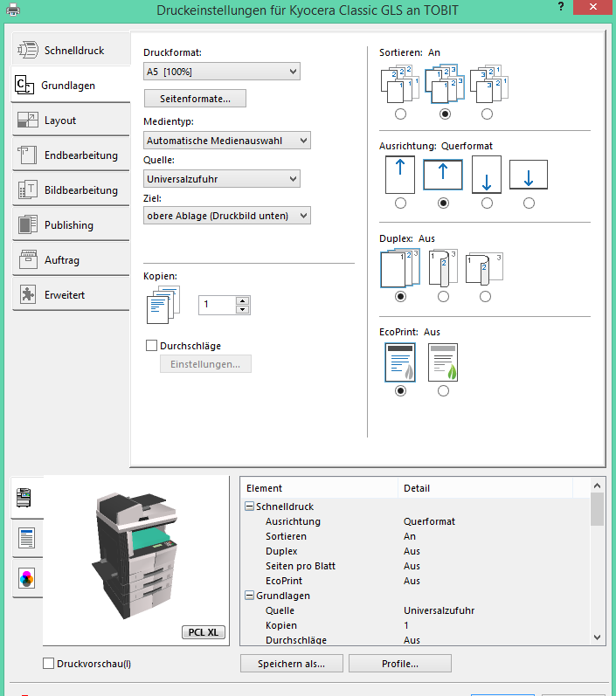The image size is (616, 696).
Task: Open the Quelle Universalzufuhr dropdown
Action: [222, 179]
